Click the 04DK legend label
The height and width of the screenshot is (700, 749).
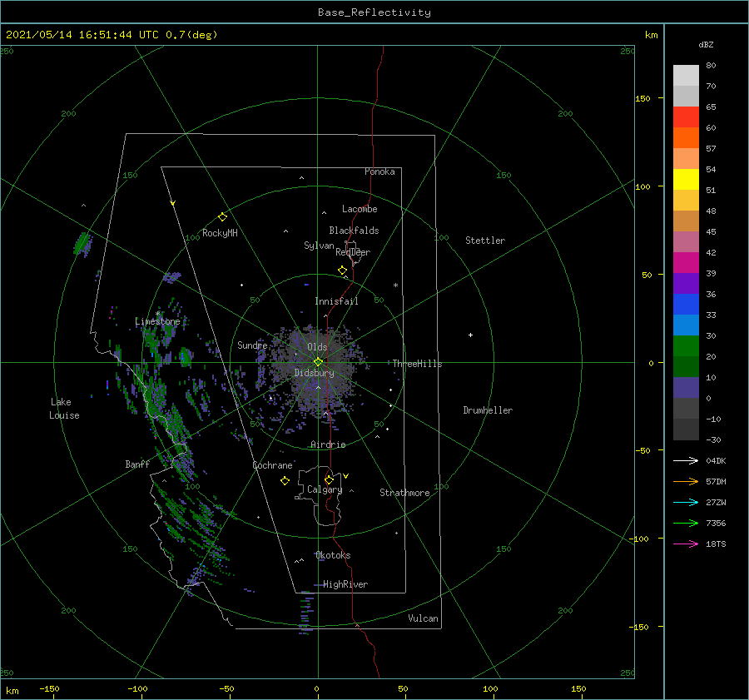click(x=716, y=460)
